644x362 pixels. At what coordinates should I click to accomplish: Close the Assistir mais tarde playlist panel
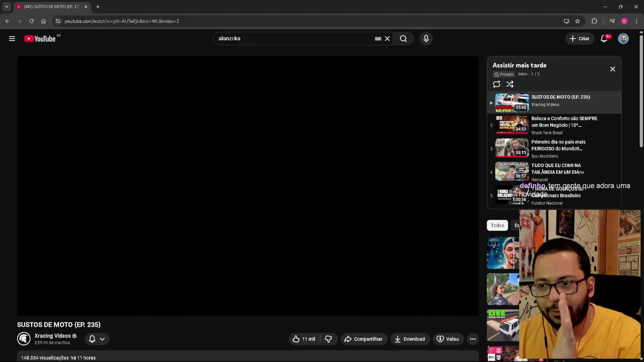612,69
